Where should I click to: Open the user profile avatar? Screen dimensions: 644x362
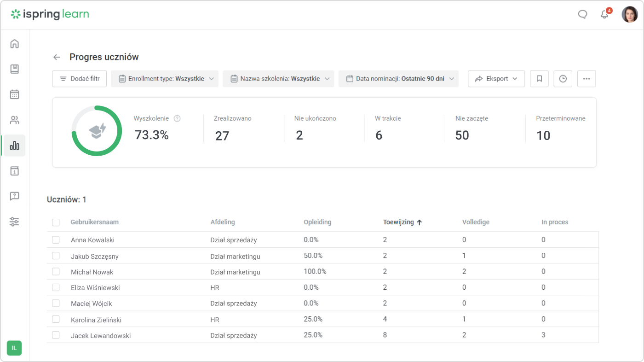tap(630, 14)
